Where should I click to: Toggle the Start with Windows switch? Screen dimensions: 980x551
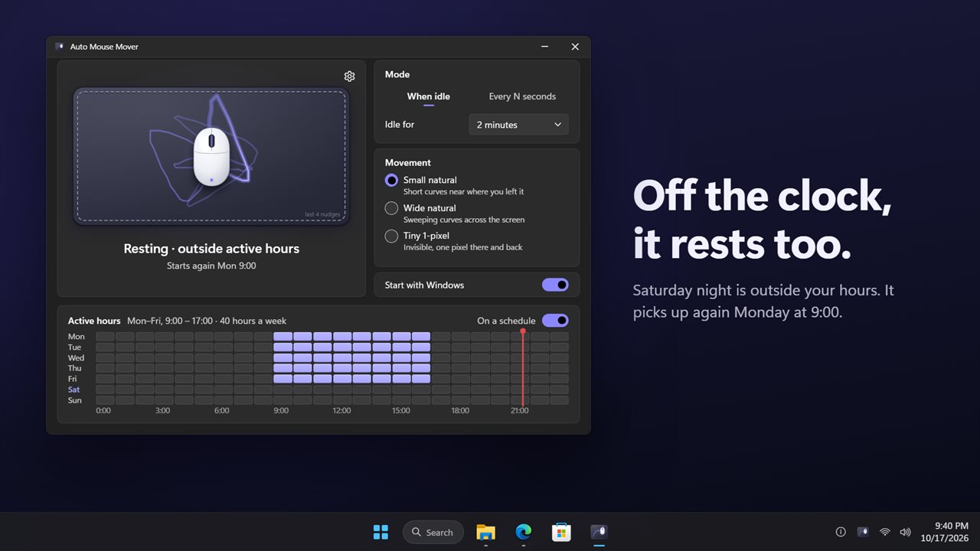(555, 285)
